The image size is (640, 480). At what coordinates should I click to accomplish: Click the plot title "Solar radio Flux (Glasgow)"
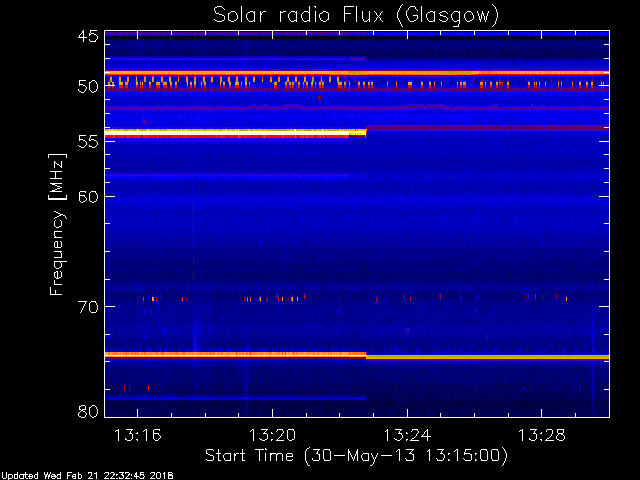tap(356, 16)
